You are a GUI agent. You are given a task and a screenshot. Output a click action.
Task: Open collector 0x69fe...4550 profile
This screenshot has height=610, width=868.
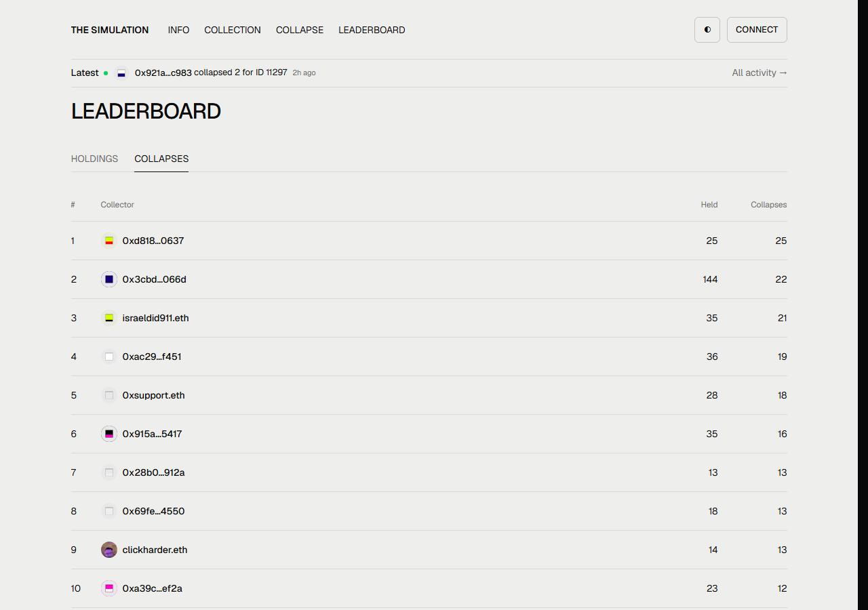[x=154, y=511]
